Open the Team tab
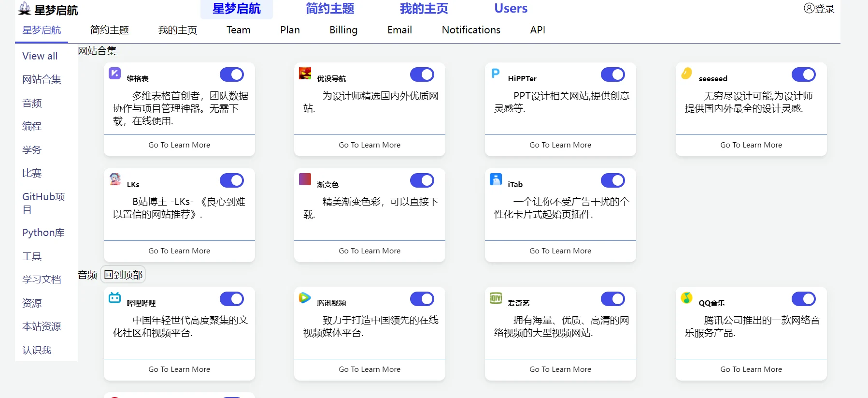The height and width of the screenshot is (398, 868). (239, 30)
